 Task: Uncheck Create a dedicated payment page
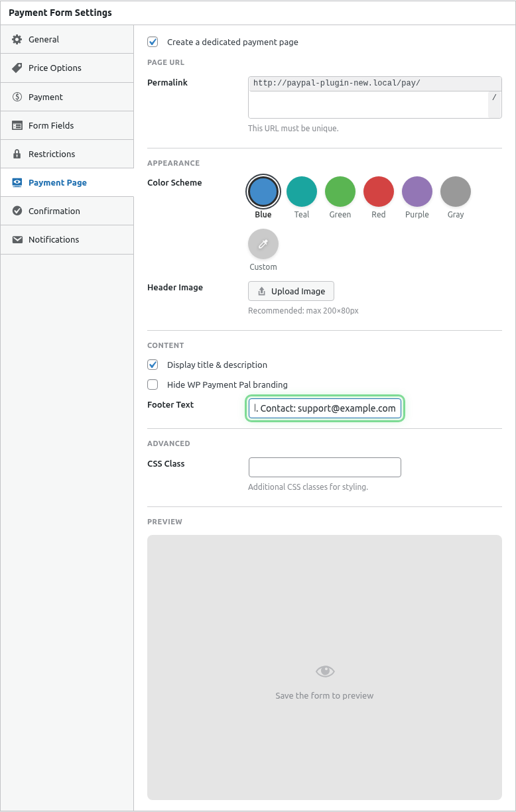(x=153, y=42)
